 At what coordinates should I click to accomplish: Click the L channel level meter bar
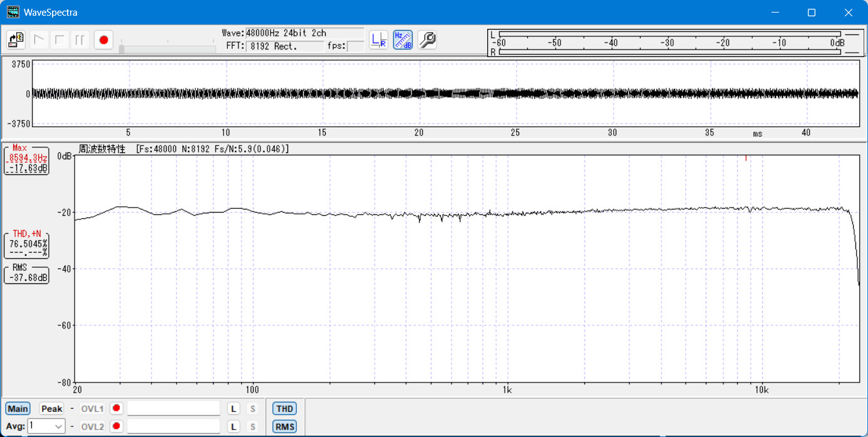coord(669,34)
